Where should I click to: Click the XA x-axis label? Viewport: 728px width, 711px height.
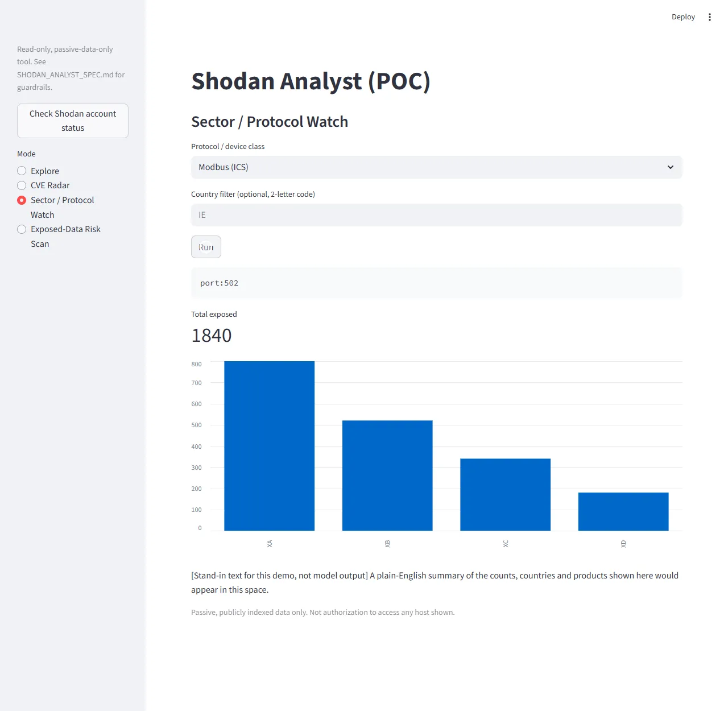[x=270, y=544]
